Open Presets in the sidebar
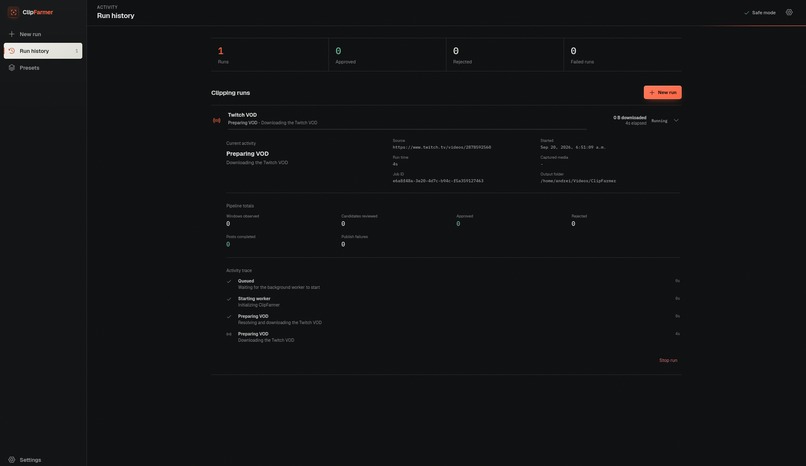The width and height of the screenshot is (806, 466). (43, 68)
